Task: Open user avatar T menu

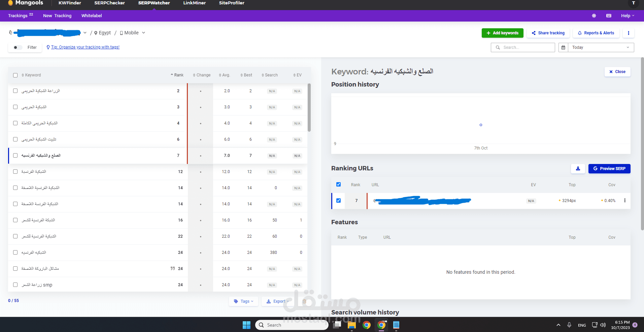Action: (633, 3)
